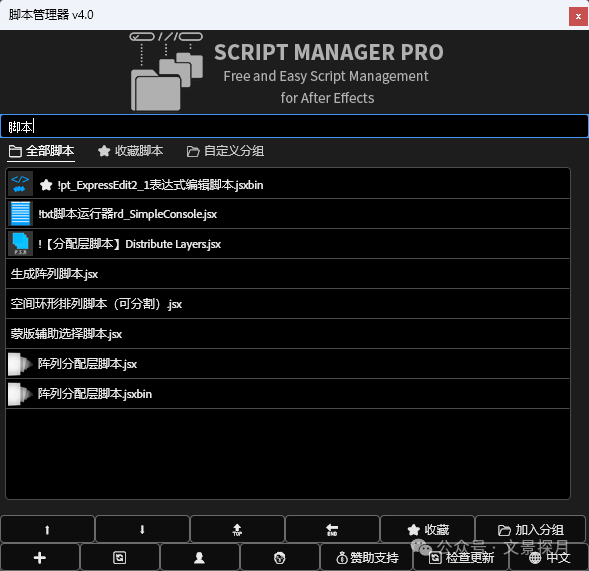This screenshot has width=589, height=571.
Task: Close the 脚本管理器 v4.0 window
Action: [578, 16]
